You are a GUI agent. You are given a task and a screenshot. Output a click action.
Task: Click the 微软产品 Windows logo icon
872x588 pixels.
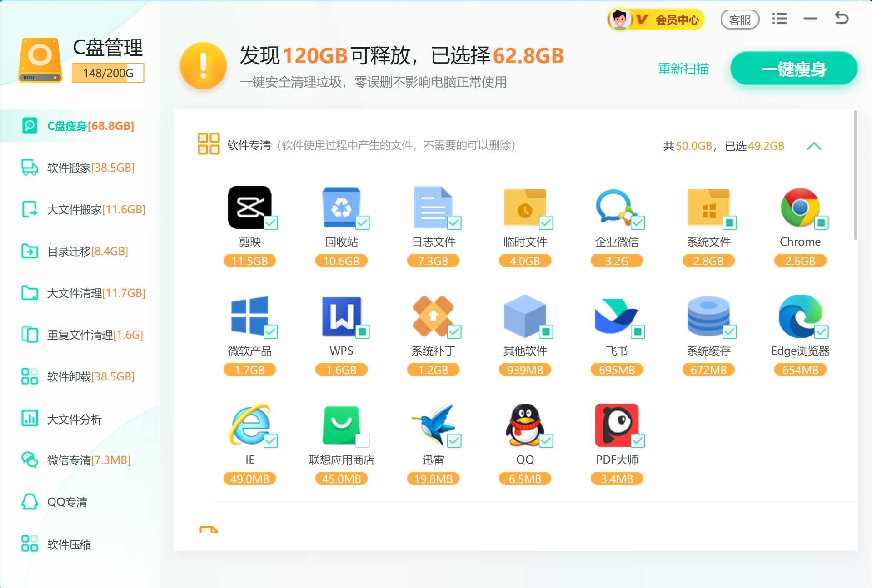tap(249, 316)
